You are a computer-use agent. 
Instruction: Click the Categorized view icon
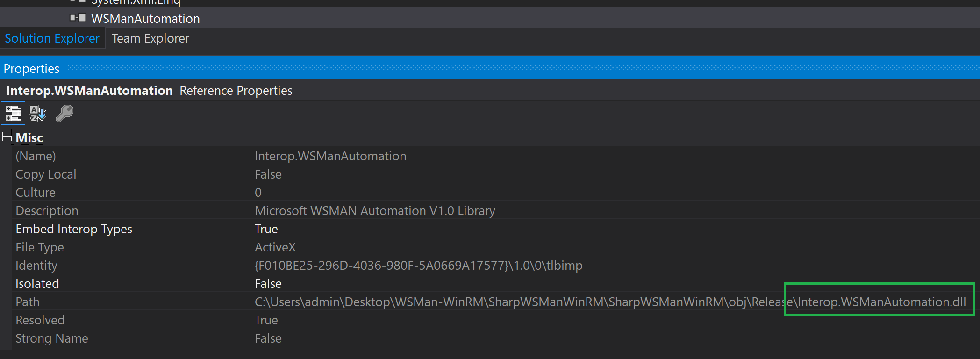click(x=13, y=113)
